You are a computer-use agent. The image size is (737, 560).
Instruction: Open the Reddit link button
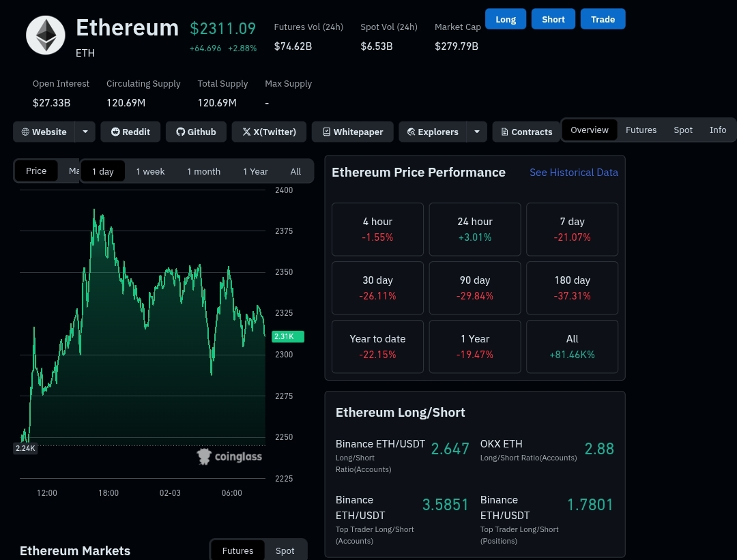(x=130, y=132)
